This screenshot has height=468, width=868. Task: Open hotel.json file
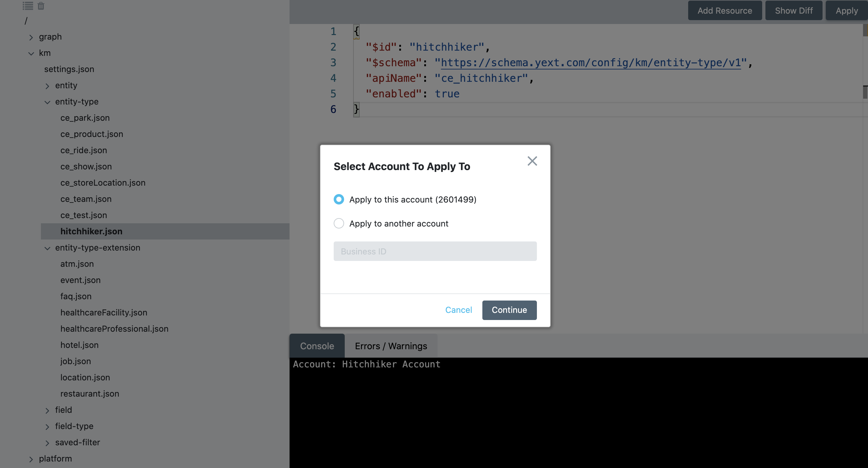79,345
